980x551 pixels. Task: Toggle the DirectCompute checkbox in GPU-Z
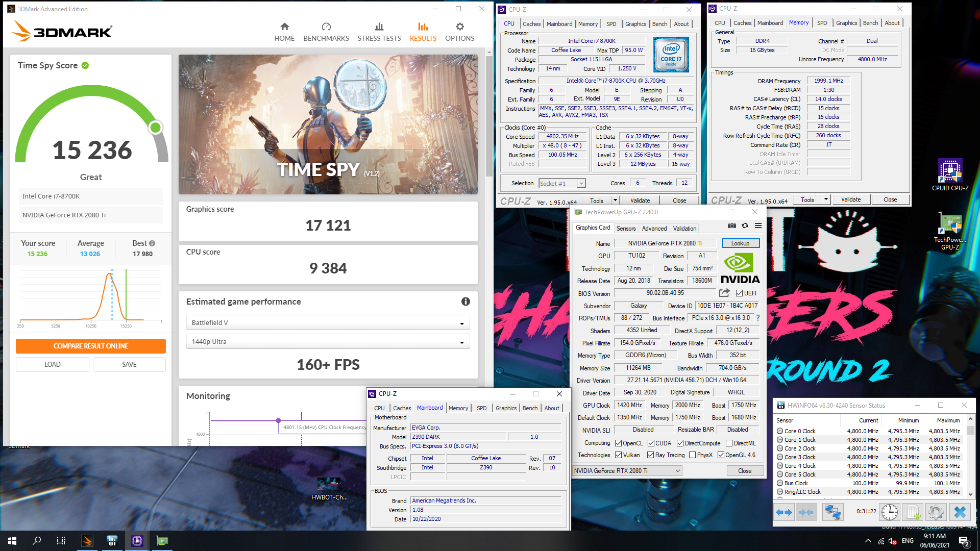click(680, 443)
